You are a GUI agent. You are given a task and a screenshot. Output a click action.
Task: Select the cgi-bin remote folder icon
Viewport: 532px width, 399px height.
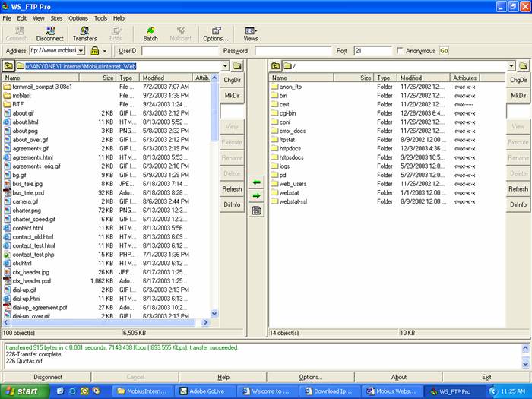point(274,113)
